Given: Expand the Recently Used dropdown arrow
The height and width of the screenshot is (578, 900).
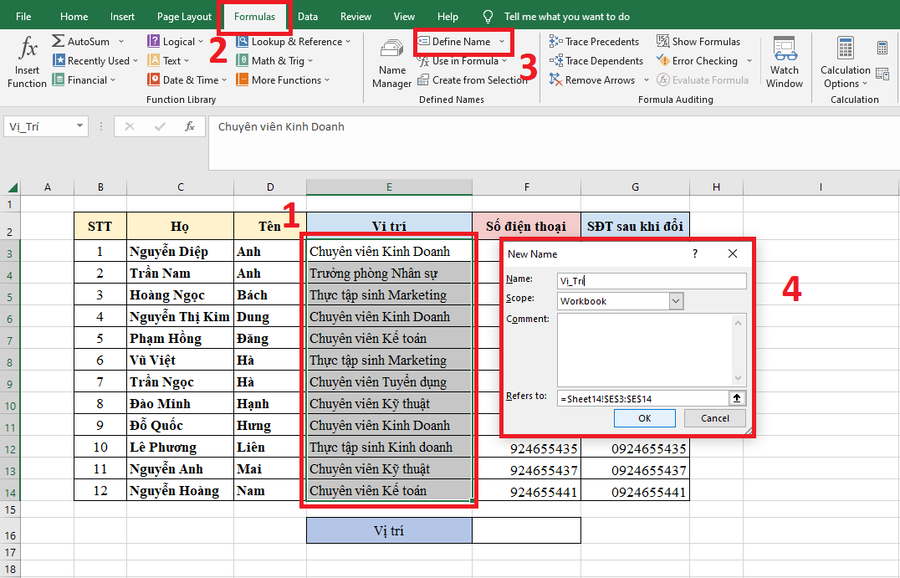Looking at the screenshot, I should point(135,61).
